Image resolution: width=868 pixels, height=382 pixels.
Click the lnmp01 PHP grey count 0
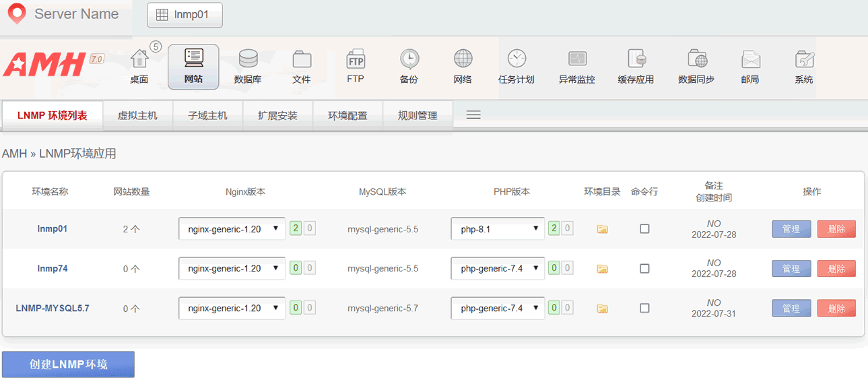point(568,228)
